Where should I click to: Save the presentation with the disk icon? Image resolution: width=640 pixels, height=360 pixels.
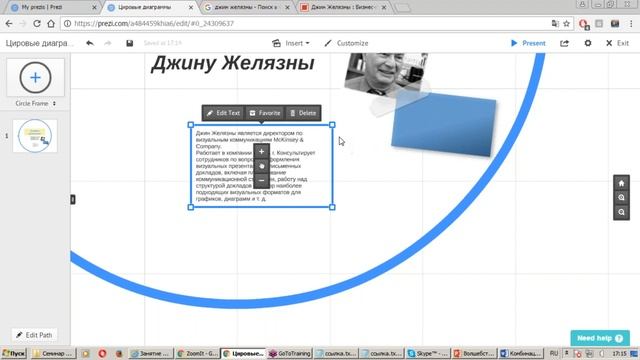129,43
